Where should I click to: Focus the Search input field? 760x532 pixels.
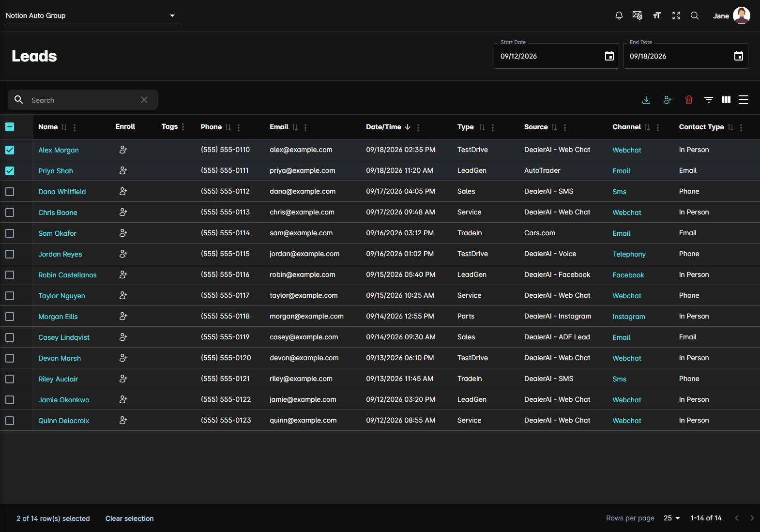[83, 100]
